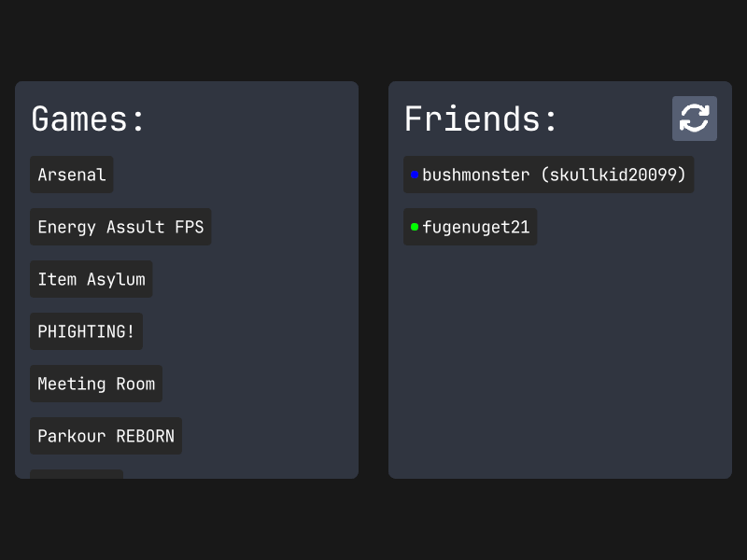The image size is (747, 560).
Task: Click the Games: heading
Action: click(x=89, y=119)
